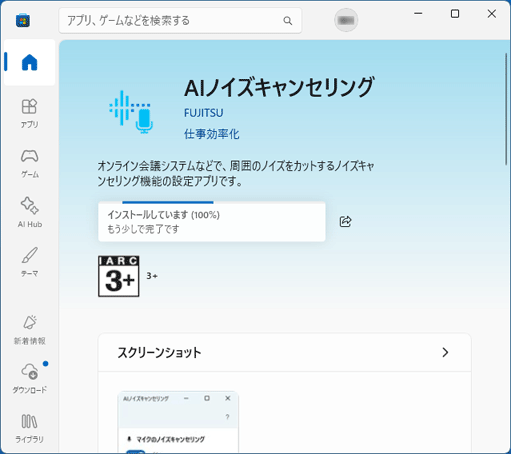The height and width of the screenshot is (454, 511).
Task: Click the IARC 3+ rating badge
Action: point(119,276)
